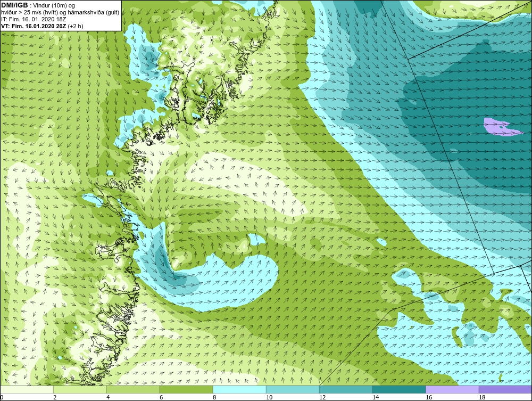
Task: Click the 'DMI/IGB' title text
Action: tap(14, 5)
